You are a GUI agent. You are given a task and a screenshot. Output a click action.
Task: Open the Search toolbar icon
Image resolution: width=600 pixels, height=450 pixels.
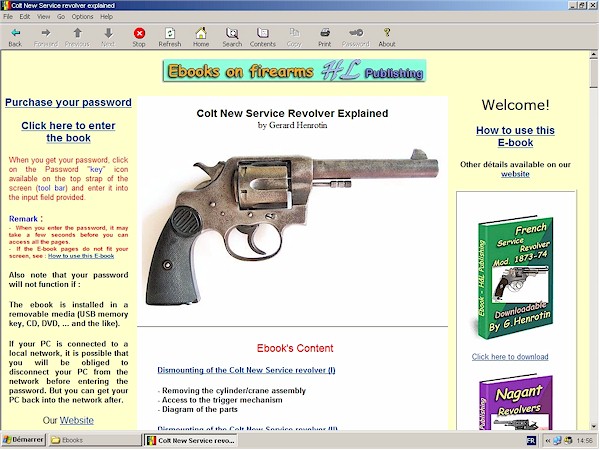[232, 33]
